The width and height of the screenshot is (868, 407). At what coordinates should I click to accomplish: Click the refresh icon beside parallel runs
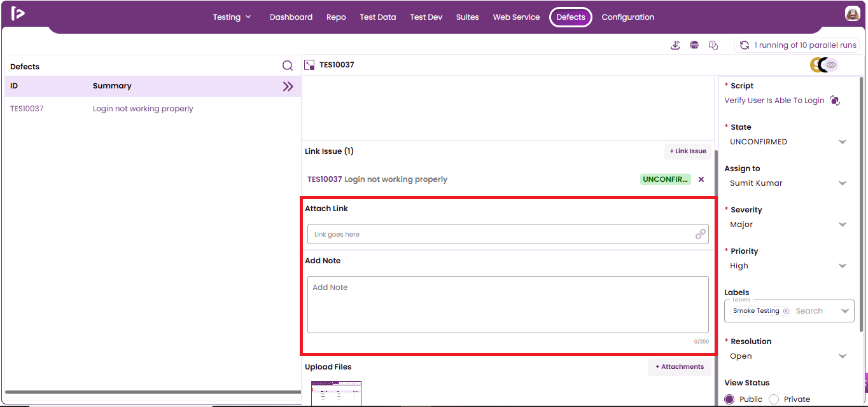[x=744, y=45]
